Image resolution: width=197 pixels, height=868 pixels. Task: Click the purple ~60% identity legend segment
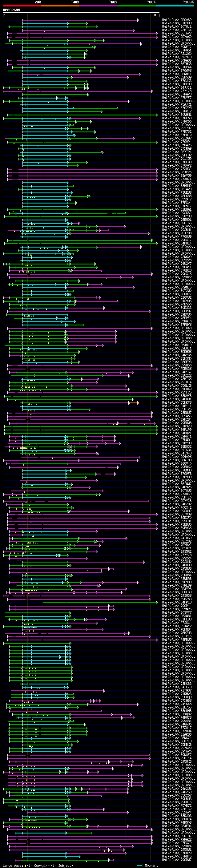tap(98, 6)
